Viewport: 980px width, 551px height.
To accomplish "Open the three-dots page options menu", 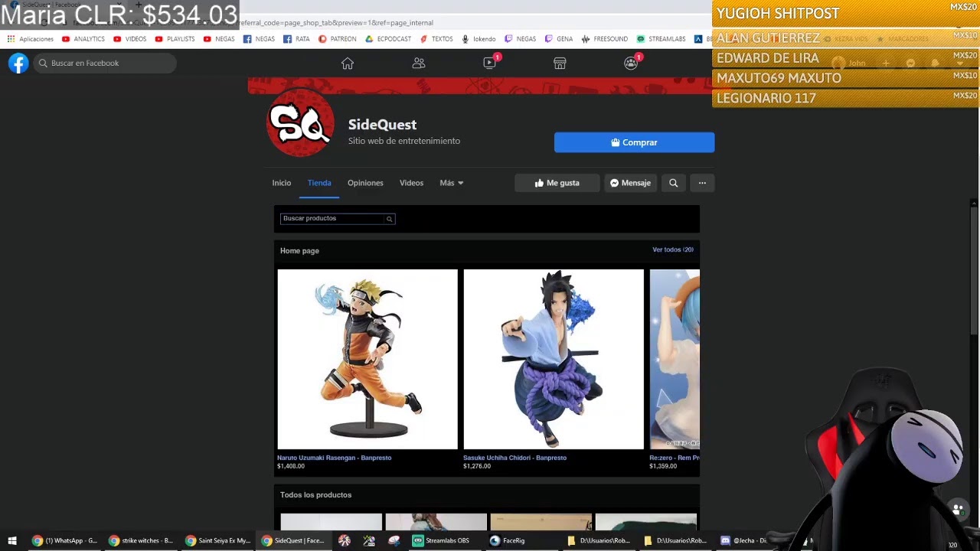I will coord(702,183).
